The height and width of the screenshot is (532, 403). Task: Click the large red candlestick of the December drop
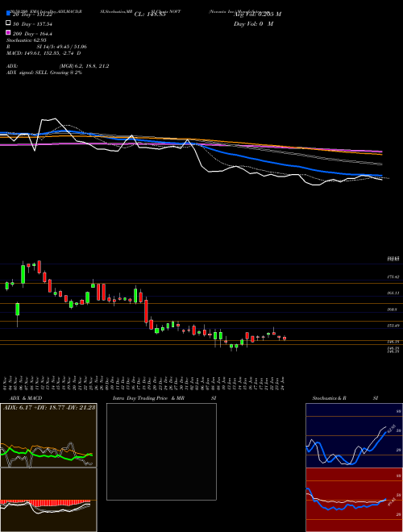[146, 311]
